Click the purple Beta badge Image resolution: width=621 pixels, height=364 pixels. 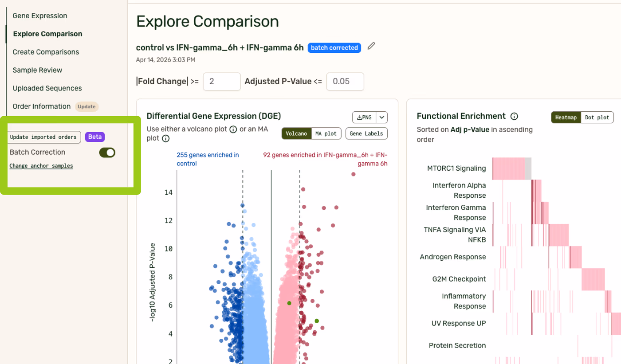coord(95,137)
